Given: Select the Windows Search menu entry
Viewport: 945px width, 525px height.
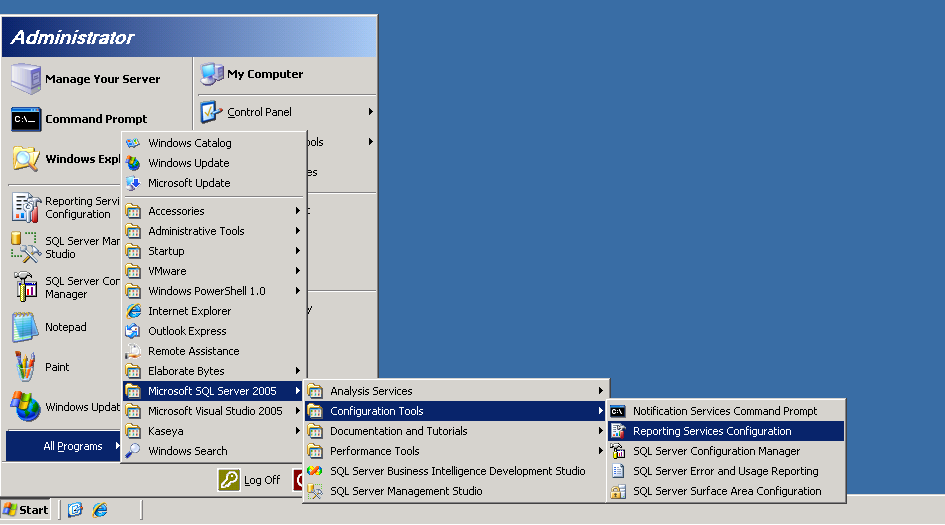Looking at the screenshot, I should tap(213, 451).
